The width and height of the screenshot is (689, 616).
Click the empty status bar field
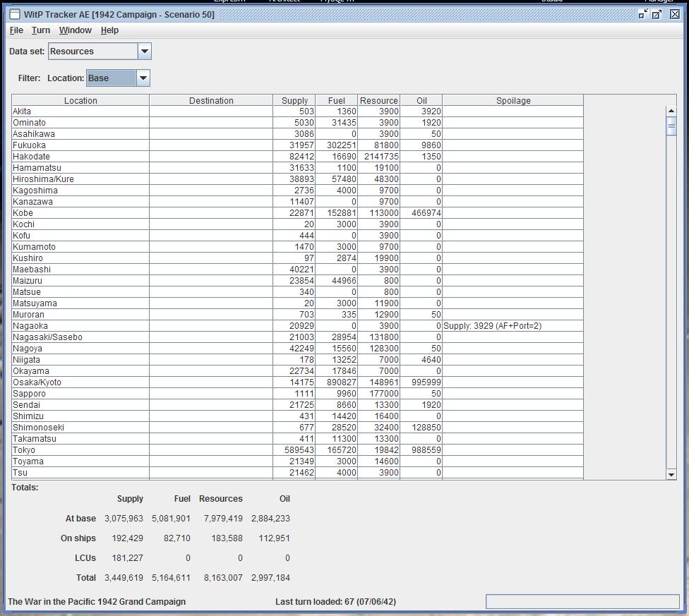[x=582, y=601]
